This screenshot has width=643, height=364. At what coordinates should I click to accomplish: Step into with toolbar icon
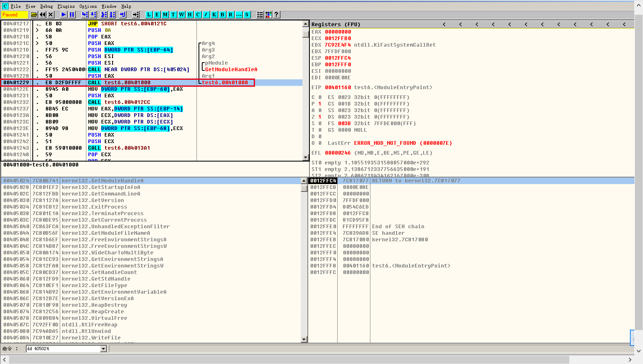click(85, 15)
